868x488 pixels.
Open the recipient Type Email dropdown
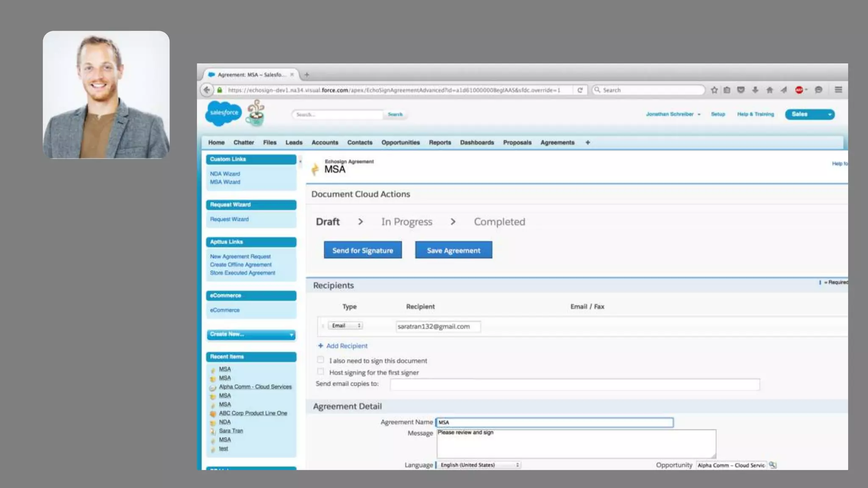346,325
